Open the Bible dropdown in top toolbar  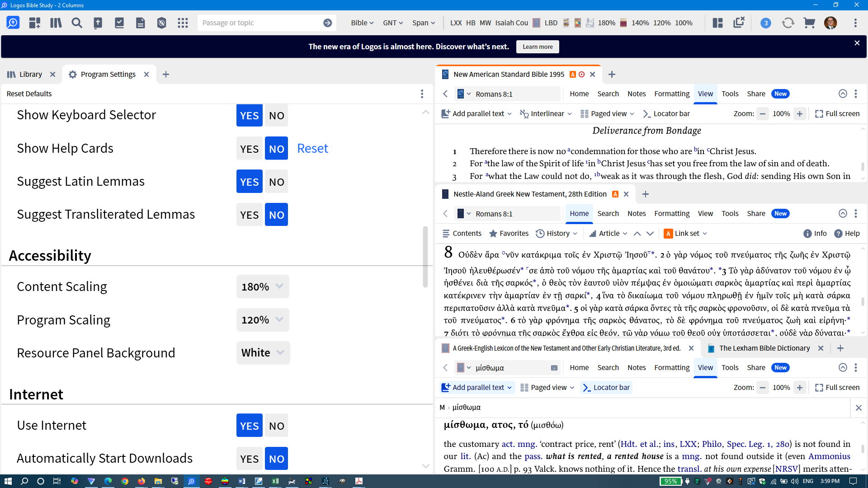pyautogui.click(x=362, y=23)
